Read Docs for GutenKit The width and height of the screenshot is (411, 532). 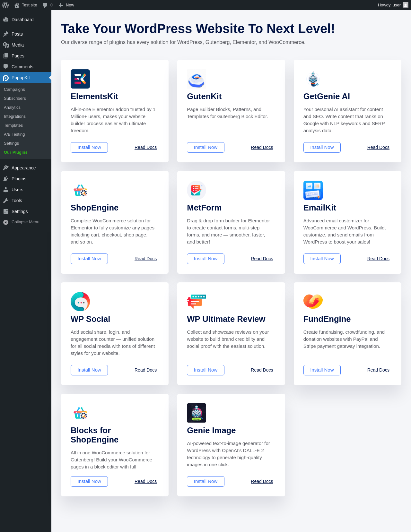(x=262, y=147)
